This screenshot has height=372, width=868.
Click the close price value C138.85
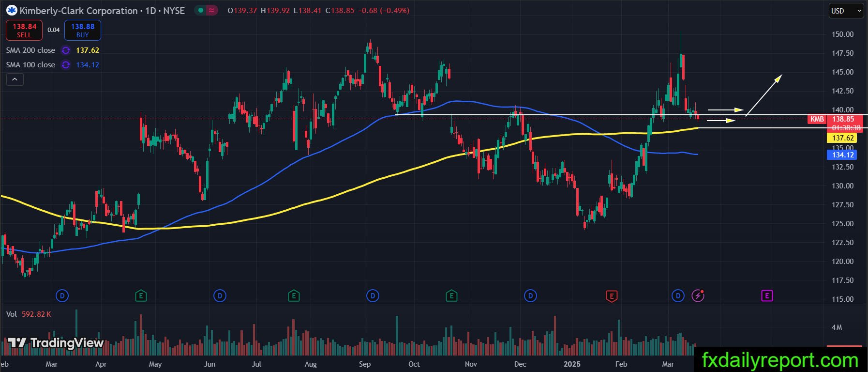coord(340,11)
